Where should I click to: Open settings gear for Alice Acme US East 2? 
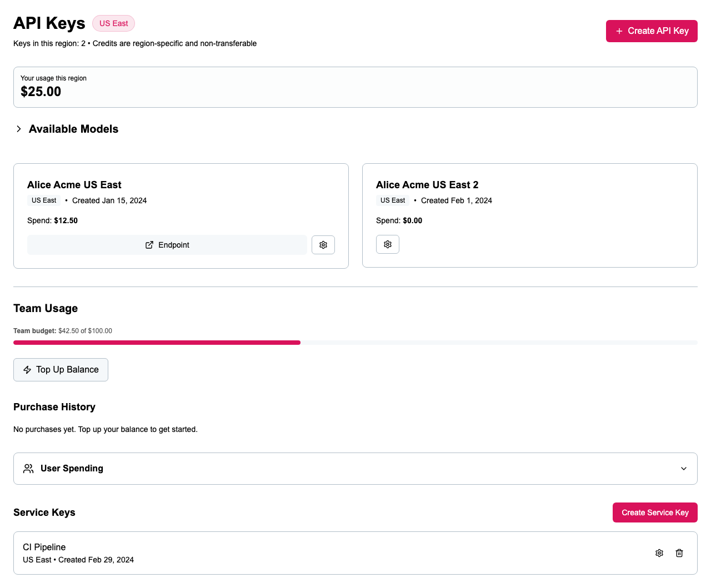[388, 244]
